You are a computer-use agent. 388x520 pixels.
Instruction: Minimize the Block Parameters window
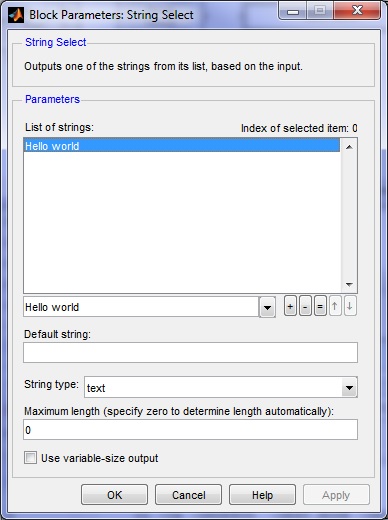coord(293,11)
